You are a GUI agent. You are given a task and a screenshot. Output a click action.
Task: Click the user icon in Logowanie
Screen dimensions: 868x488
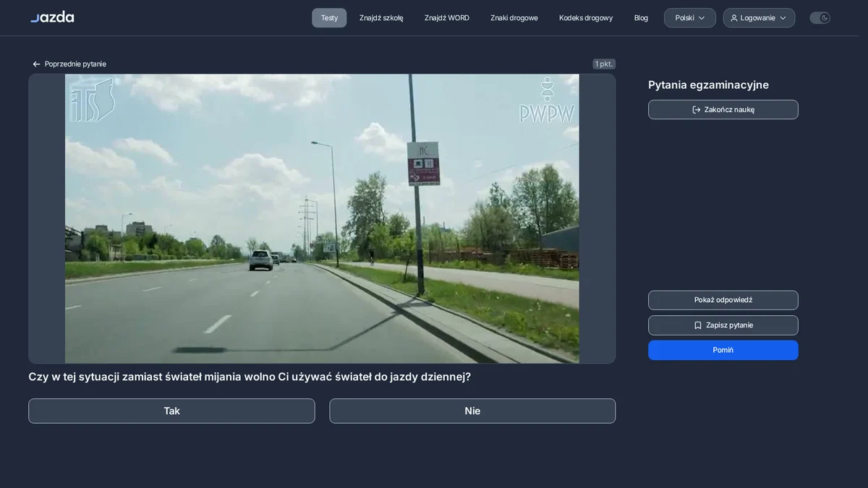734,18
